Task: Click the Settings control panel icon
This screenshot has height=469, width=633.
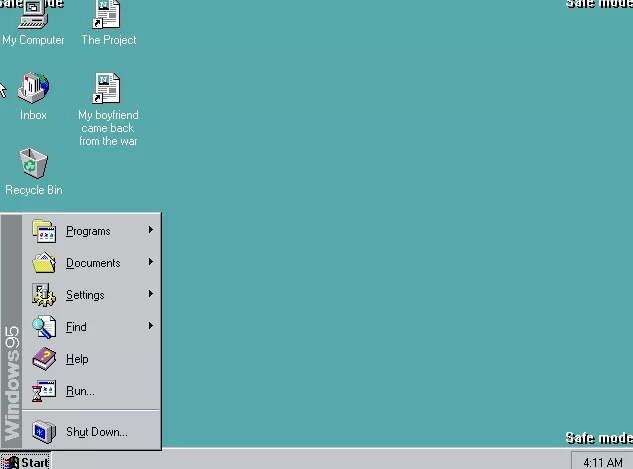Action: 45,295
